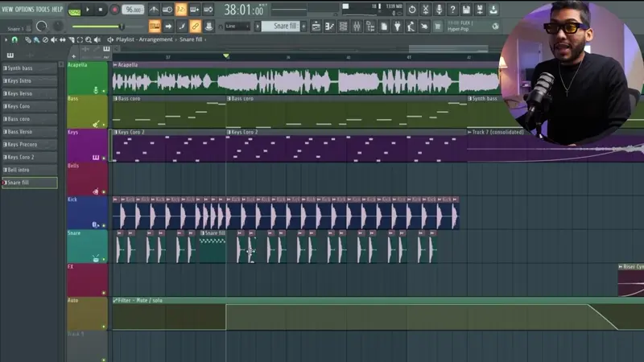Open the Mixer view icon
This screenshot has width=644, height=362.
click(357, 27)
